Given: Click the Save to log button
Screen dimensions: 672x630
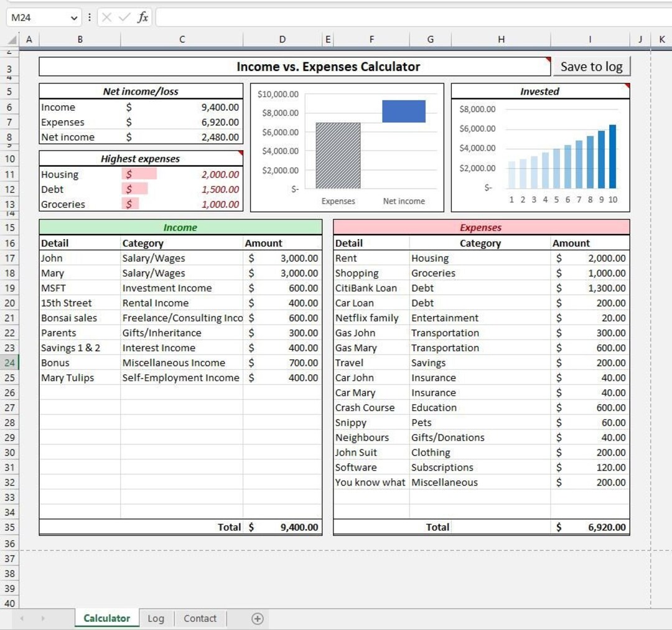Looking at the screenshot, I should click(x=592, y=66).
